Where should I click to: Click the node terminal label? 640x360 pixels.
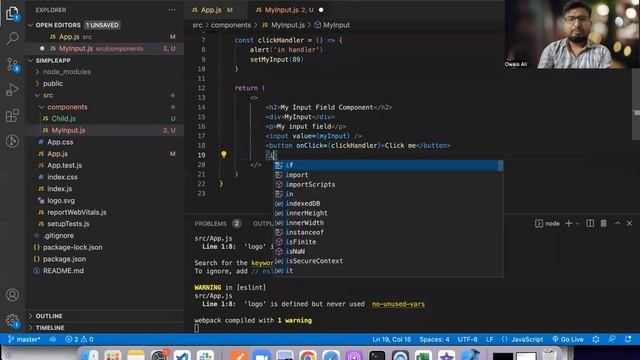tap(547, 224)
